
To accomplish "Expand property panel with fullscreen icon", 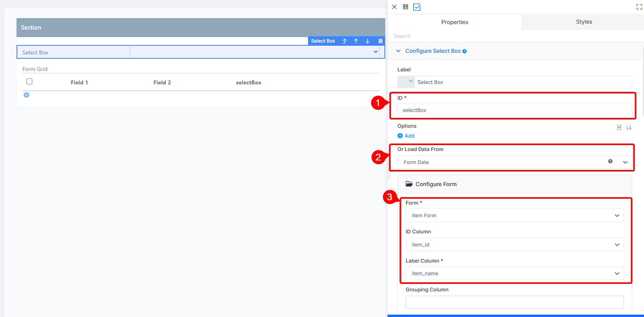I will click(x=639, y=7).
